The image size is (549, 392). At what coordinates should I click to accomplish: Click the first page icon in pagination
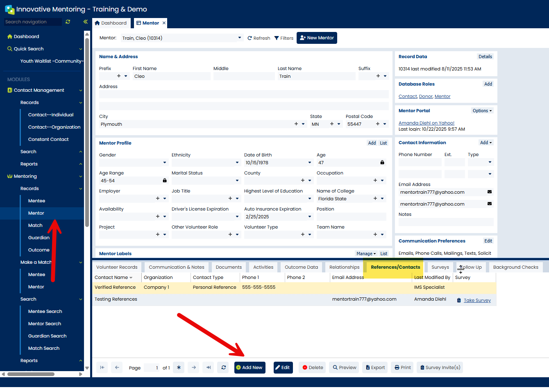point(102,367)
